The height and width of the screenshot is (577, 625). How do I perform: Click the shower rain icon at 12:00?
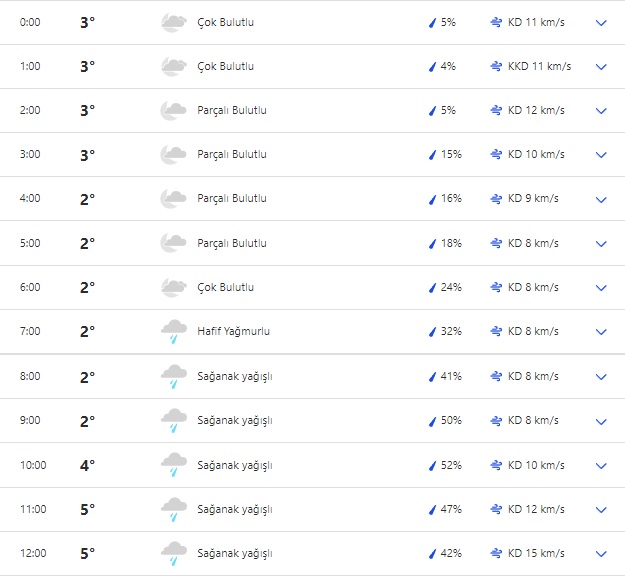pyautogui.click(x=174, y=553)
